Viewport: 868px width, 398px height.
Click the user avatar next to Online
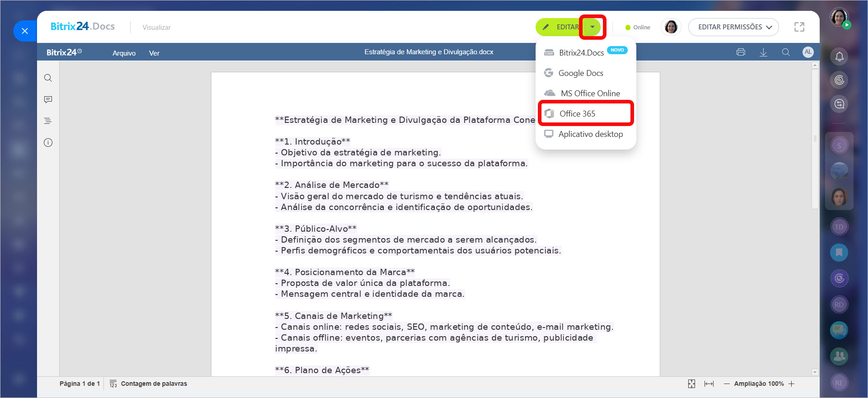click(671, 27)
